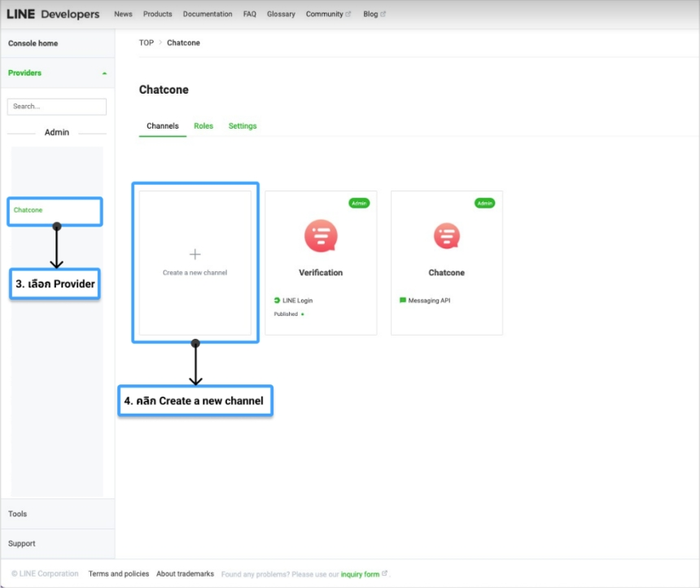Open the Blog external link
Screen dimensions: 700x588
370,14
